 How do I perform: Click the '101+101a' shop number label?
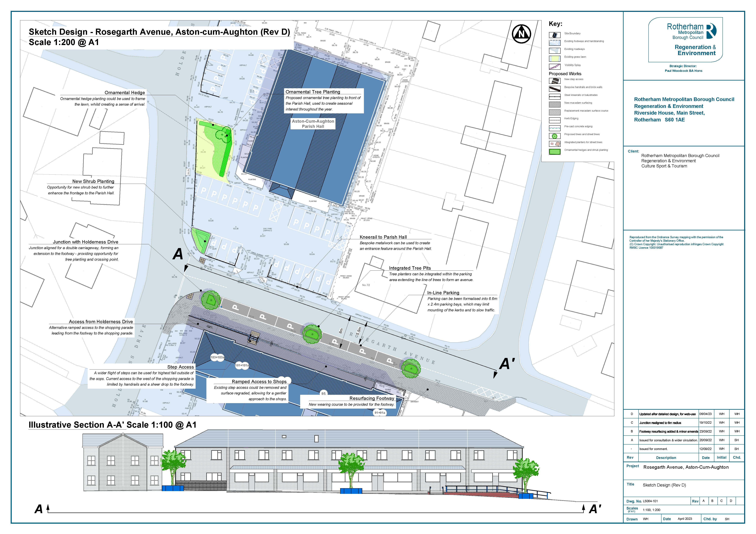point(242,365)
